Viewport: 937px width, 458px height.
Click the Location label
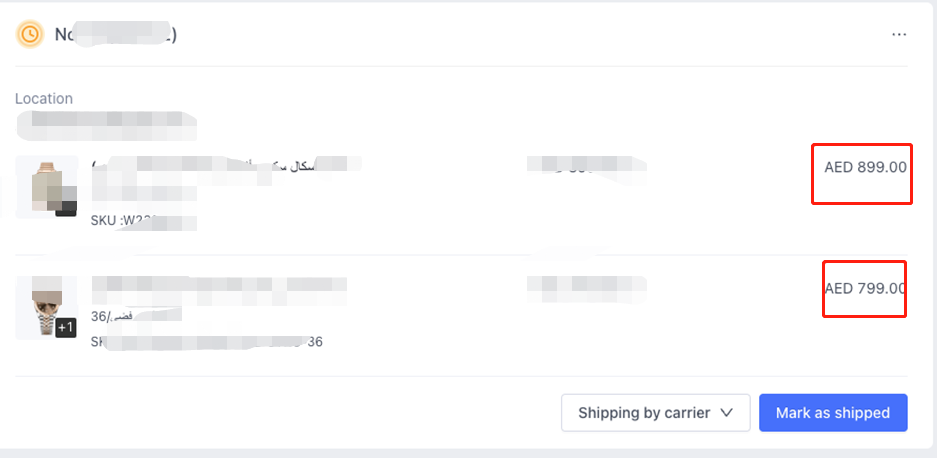pyautogui.click(x=44, y=99)
